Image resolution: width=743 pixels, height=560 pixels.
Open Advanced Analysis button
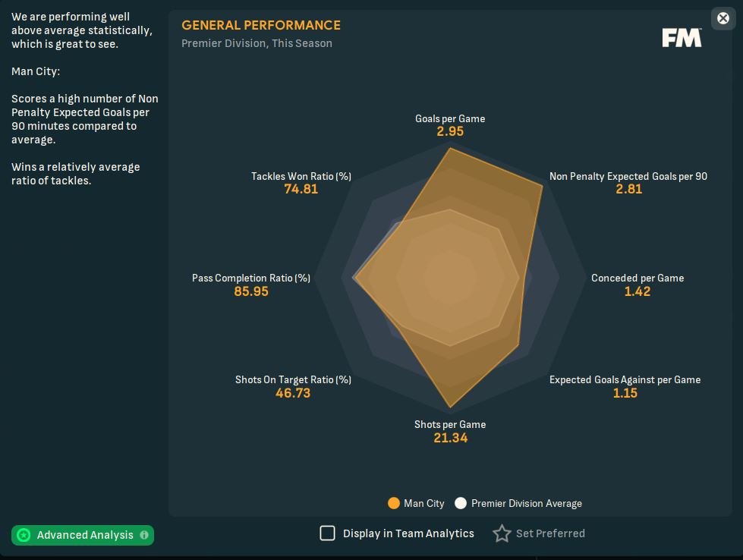click(x=84, y=535)
